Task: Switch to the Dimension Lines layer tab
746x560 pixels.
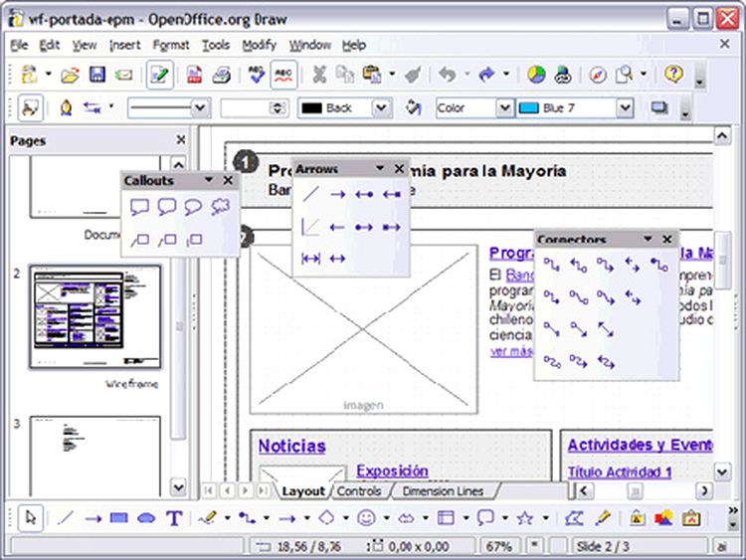Action: 443,491
